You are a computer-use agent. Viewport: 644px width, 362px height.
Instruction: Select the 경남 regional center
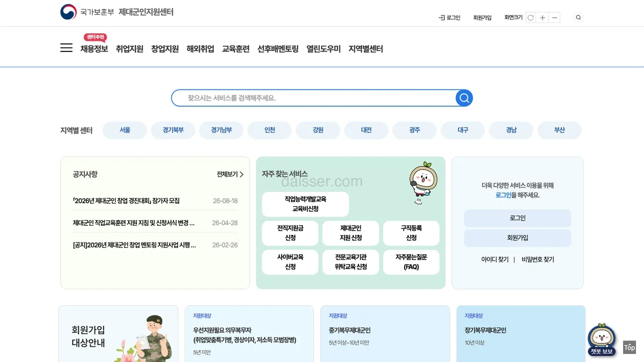[x=511, y=130]
